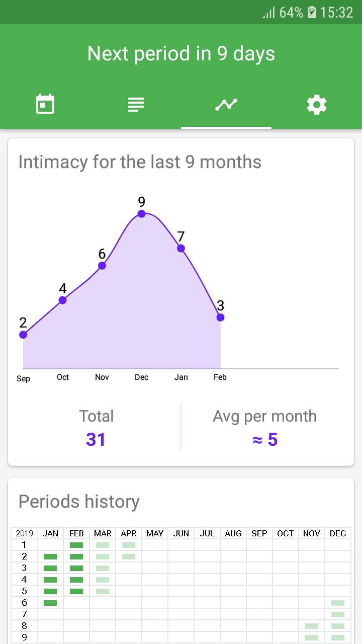Tap the JAN 2 period cell
This screenshot has height=644, width=362.
(50, 556)
